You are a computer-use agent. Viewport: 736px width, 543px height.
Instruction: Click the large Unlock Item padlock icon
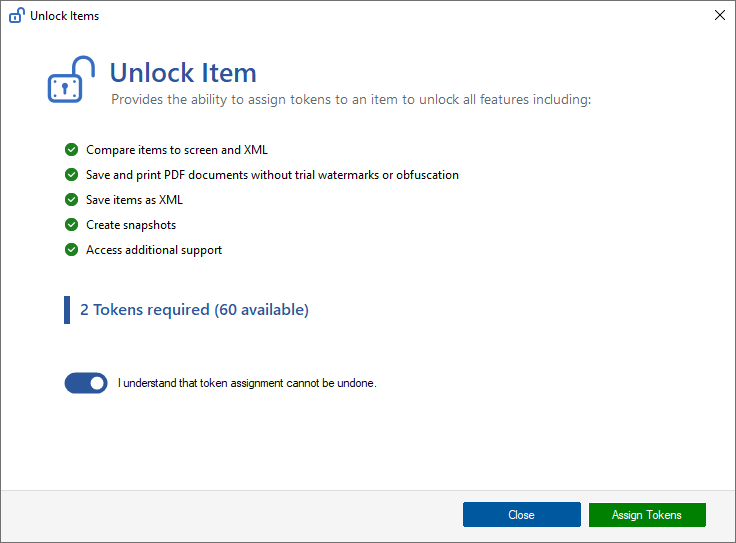(71, 79)
